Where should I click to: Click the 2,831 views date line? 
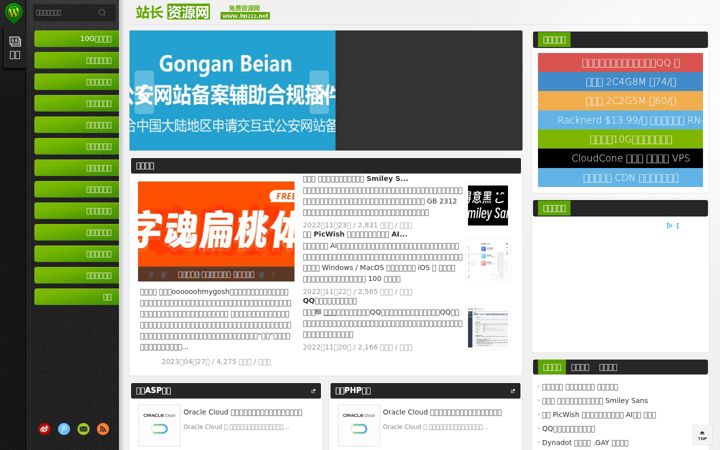point(357,225)
